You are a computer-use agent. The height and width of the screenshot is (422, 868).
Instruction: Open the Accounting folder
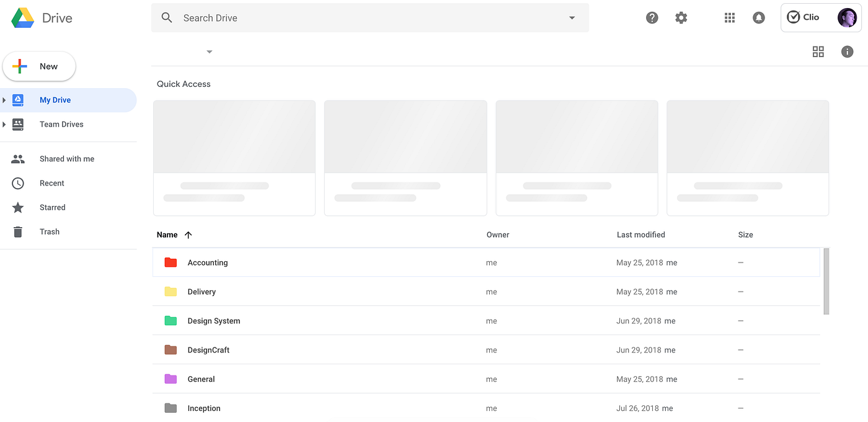[x=208, y=263]
